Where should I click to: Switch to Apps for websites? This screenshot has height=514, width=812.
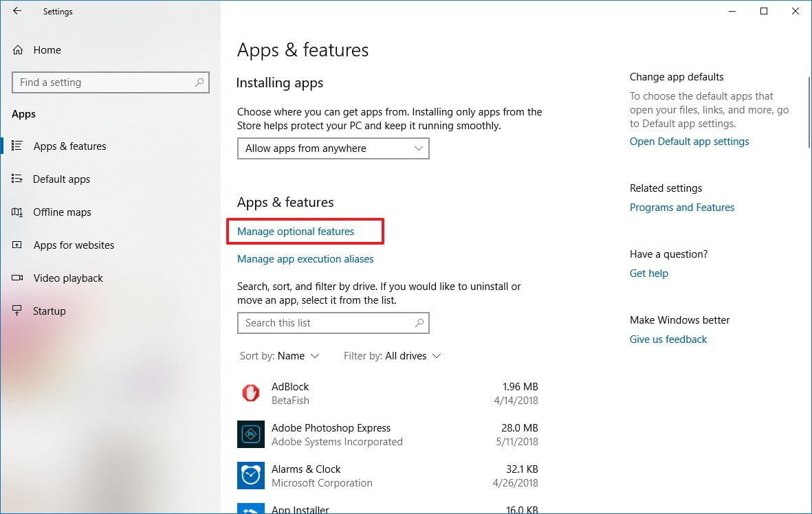74,245
